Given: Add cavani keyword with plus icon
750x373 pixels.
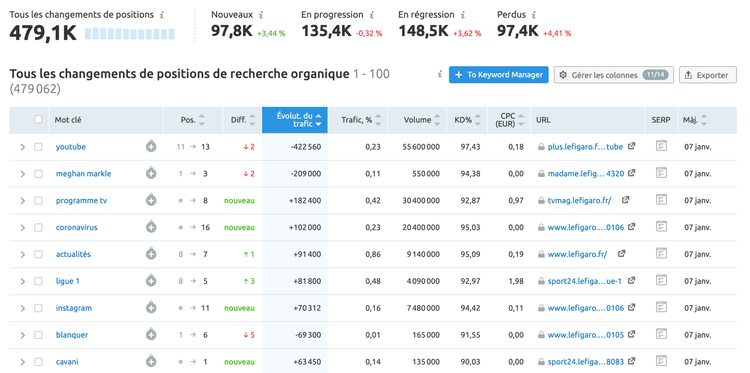Looking at the screenshot, I should tap(151, 361).
